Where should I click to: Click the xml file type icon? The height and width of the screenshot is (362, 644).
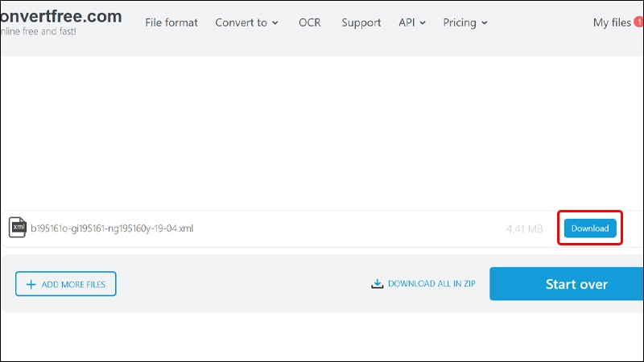click(x=17, y=228)
